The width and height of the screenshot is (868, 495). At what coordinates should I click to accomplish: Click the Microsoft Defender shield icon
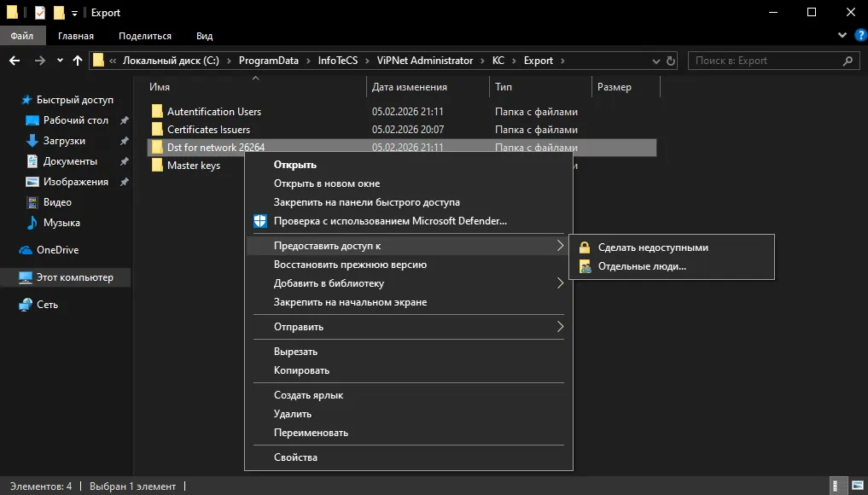point(260,221)
